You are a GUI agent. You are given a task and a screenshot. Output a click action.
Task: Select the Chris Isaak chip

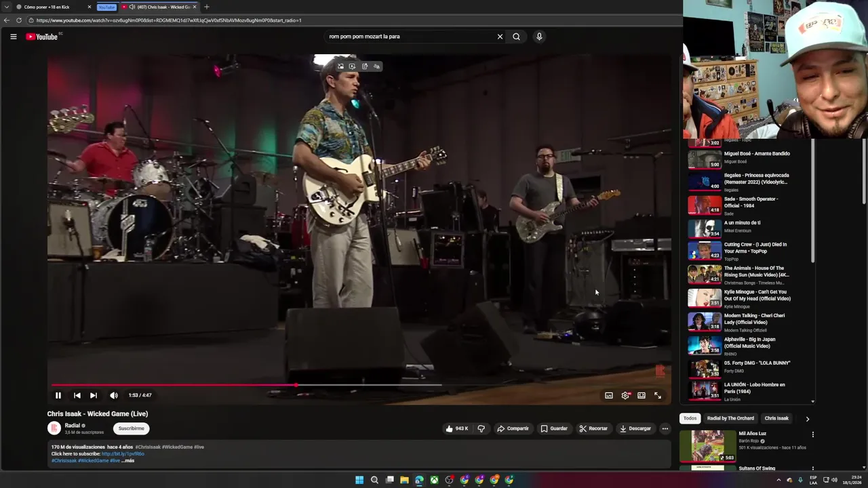pyautogui.click(x=776, y=418)
